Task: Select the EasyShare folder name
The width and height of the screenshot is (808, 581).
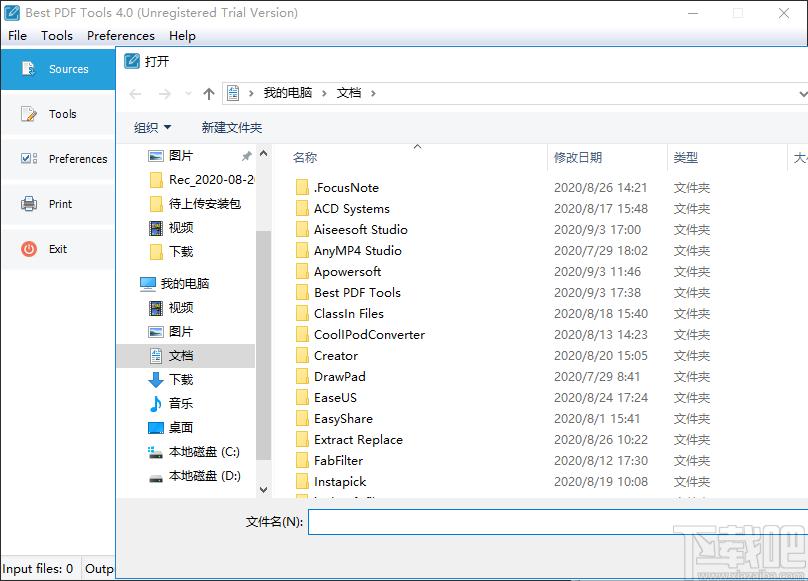Action: pos(343,419)
